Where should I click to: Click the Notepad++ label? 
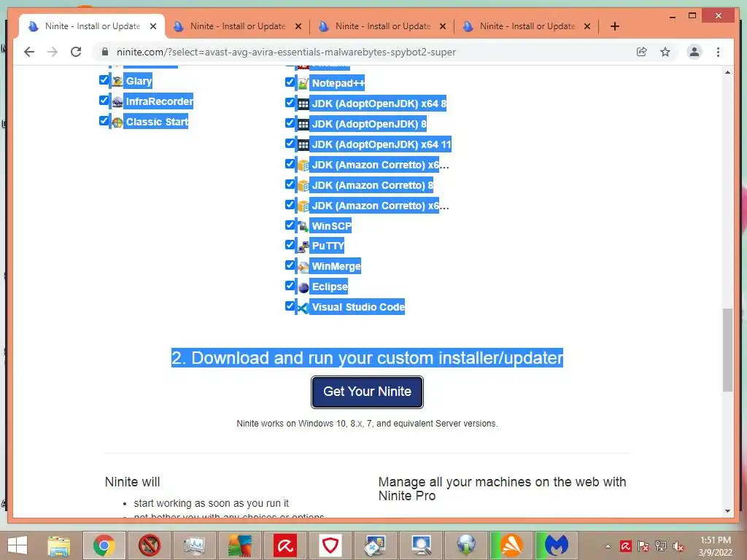point(338,83)
